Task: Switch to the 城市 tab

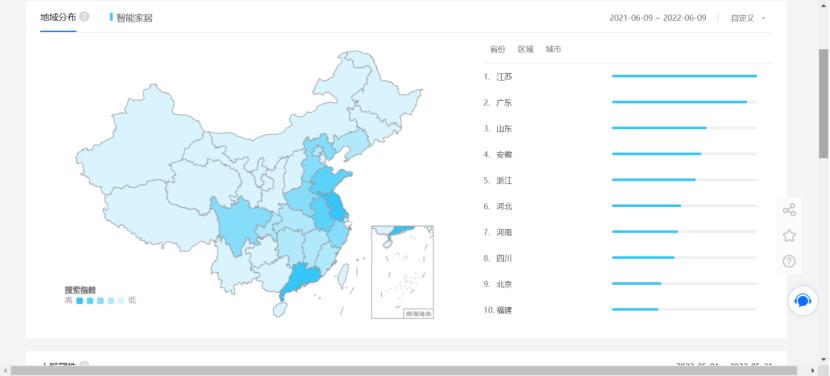Action: (553, 49)
